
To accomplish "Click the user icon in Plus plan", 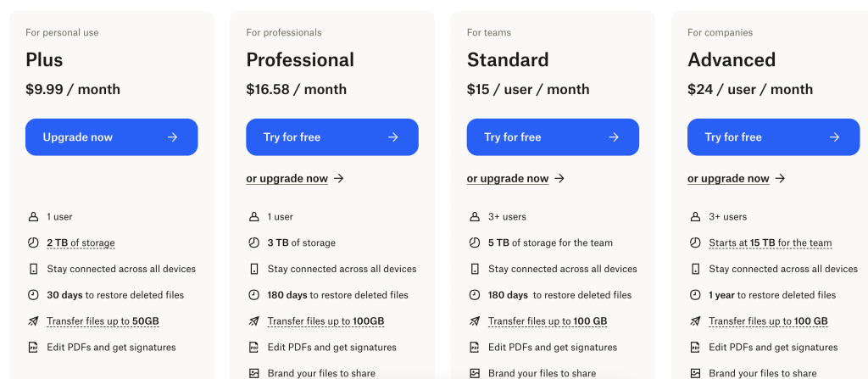I will tap(33, 217).
